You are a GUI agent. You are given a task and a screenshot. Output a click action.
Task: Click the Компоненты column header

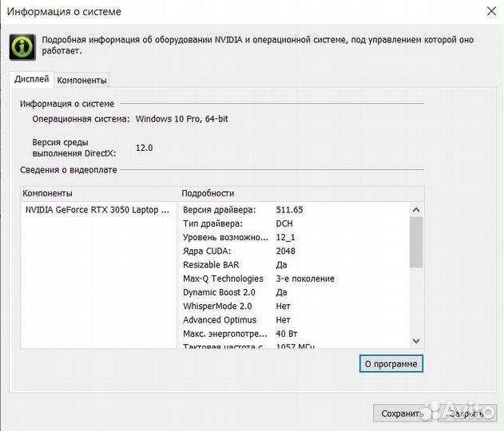click(x=48, y=193)
